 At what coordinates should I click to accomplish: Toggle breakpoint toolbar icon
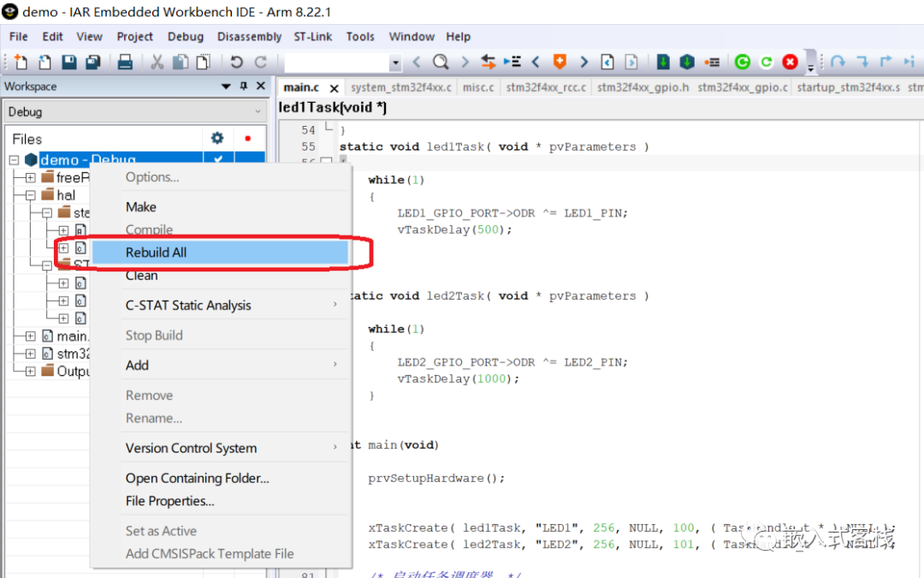click(712, 62)
